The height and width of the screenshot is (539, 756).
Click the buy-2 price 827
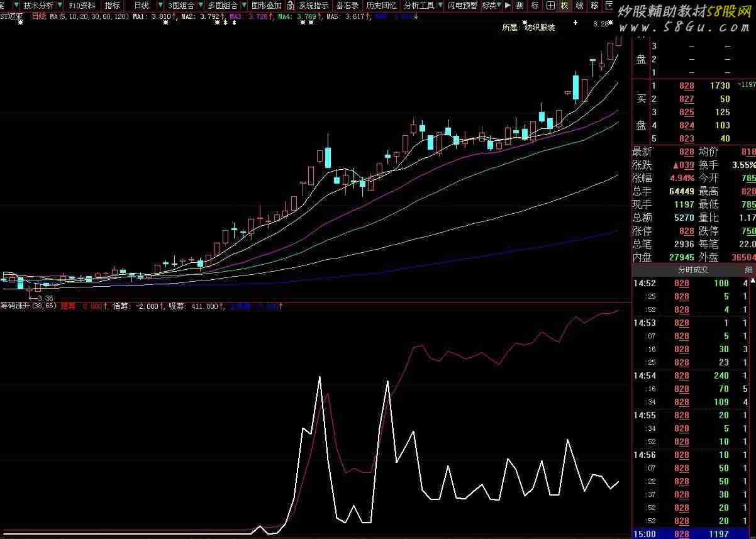click(686, 99)
